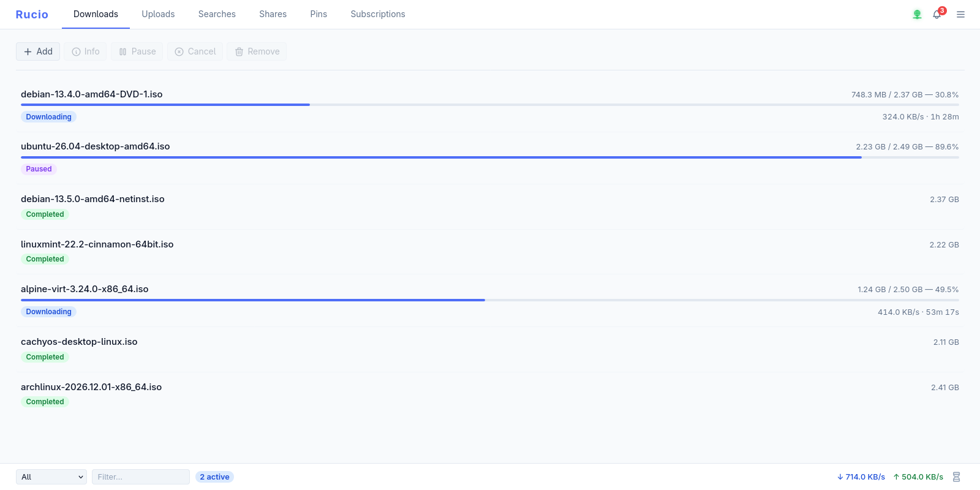Viewport: 980px width, 490px height.
Task: Click the ubuntu-26.04 progress bar
Action: (490, 157)
